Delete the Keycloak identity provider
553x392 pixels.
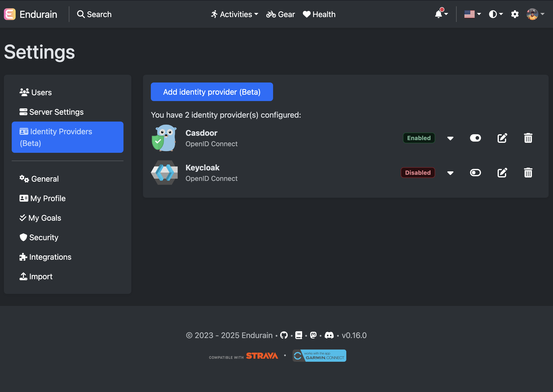click(x=528, y=173)
